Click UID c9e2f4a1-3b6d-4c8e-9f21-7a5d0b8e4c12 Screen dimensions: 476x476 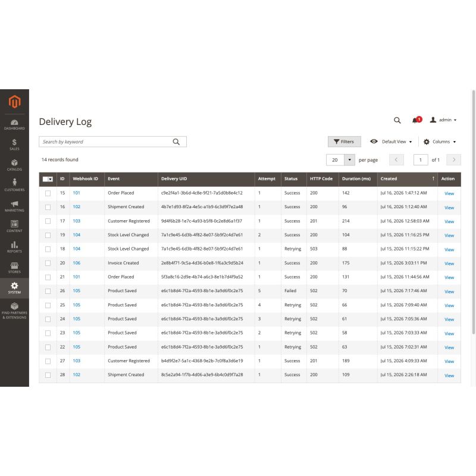tap(202, 193)
